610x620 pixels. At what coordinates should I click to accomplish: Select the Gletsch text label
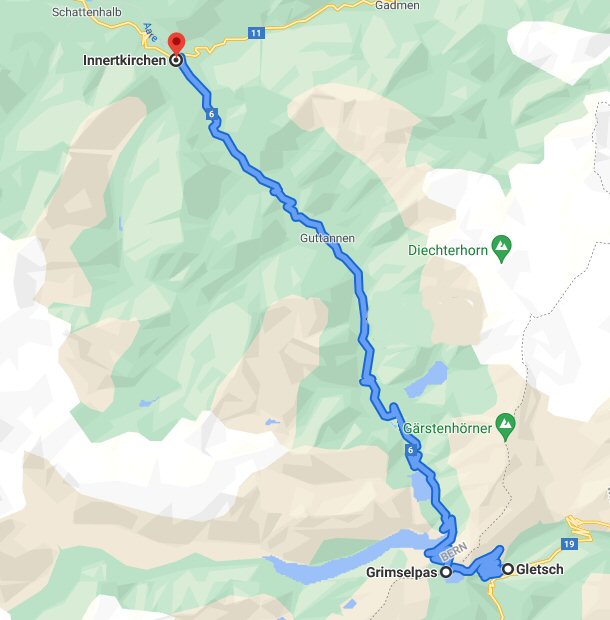[x=540, y=569]
